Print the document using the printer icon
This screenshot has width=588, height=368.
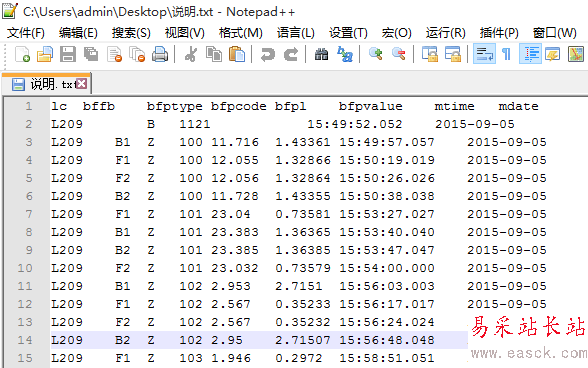click(x=160, y=54)
